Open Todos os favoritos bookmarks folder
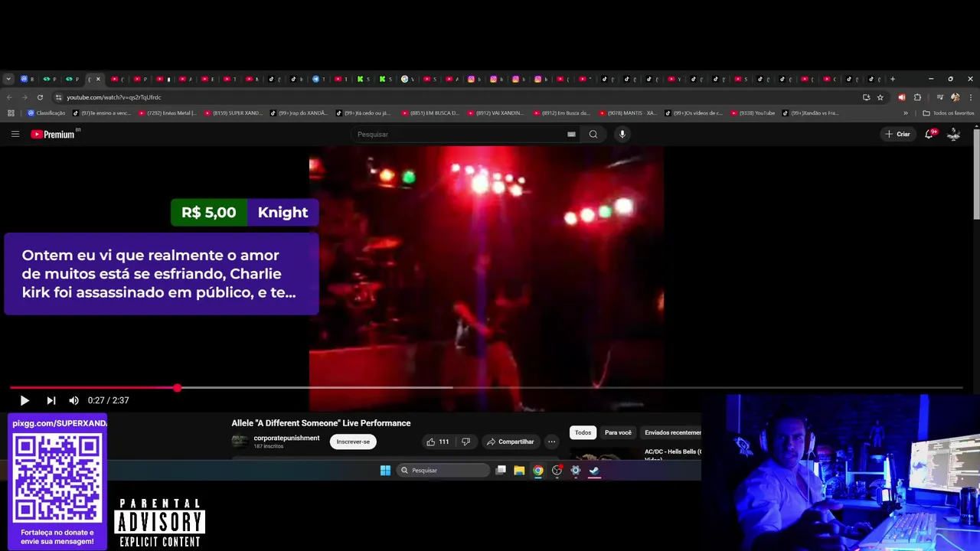This screenshot has height=551, width=980. pos(949,113)
